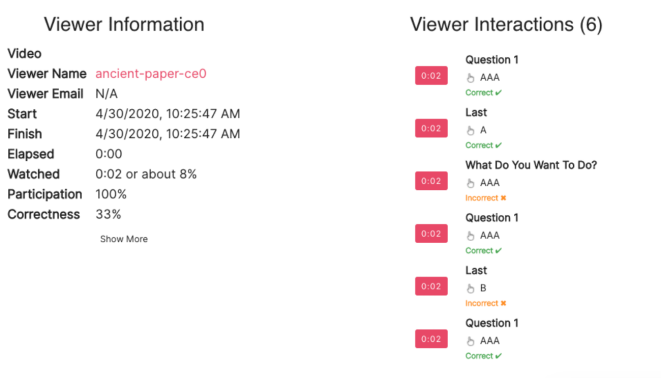Click the 0:02 badge of the topmost Question 1
Viewport: 662px width, 378px height.
(x=431, y=76)
